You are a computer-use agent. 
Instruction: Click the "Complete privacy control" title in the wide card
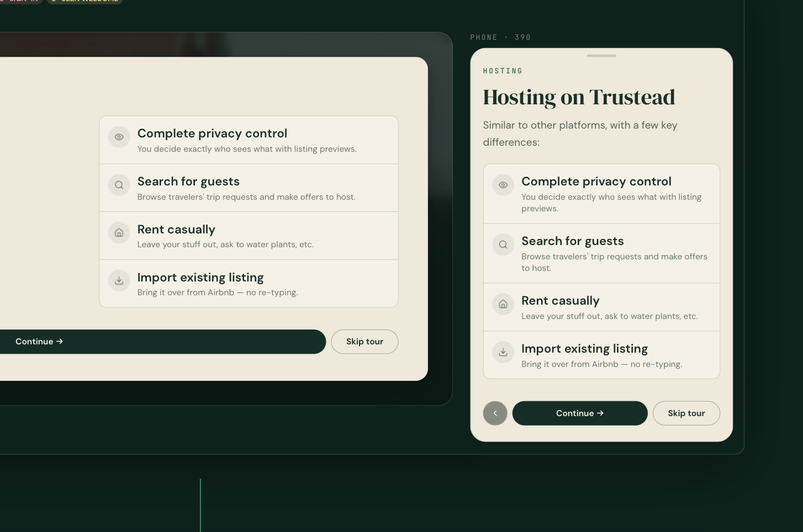[x=212, y=134]
